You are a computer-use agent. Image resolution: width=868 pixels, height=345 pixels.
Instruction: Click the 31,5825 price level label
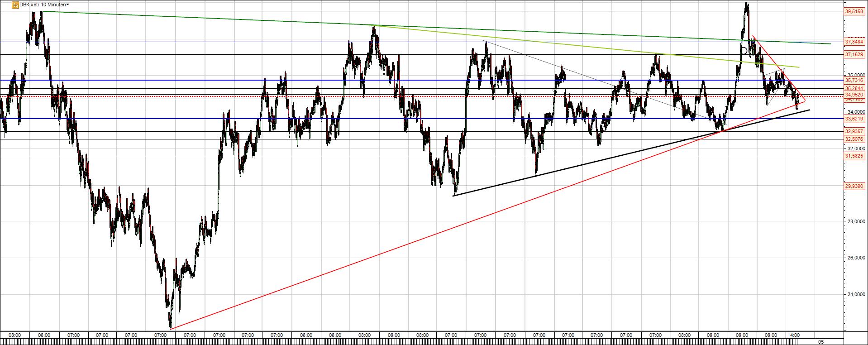[x=854, y=156]
